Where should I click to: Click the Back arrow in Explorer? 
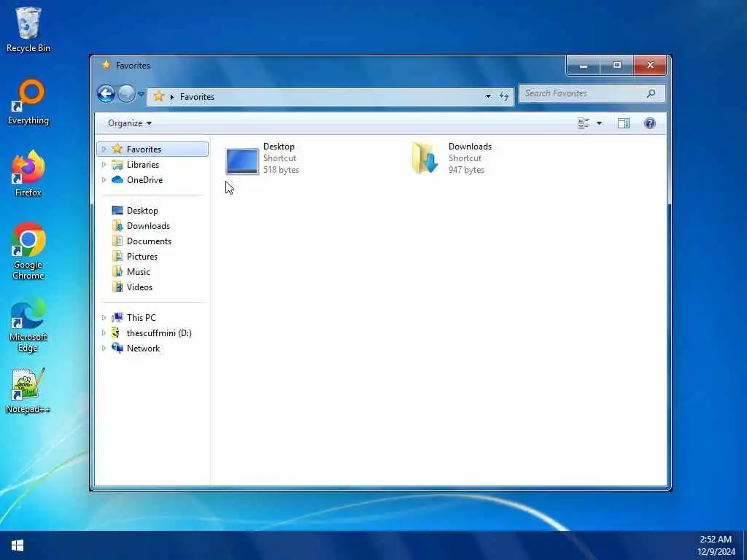pos(107,94)
